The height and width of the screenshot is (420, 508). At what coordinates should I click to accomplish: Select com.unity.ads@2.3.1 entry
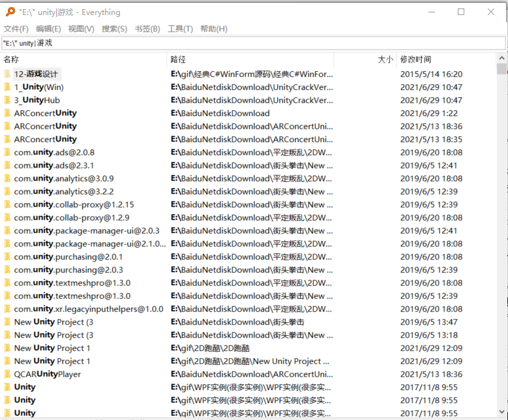coord(54,166)
